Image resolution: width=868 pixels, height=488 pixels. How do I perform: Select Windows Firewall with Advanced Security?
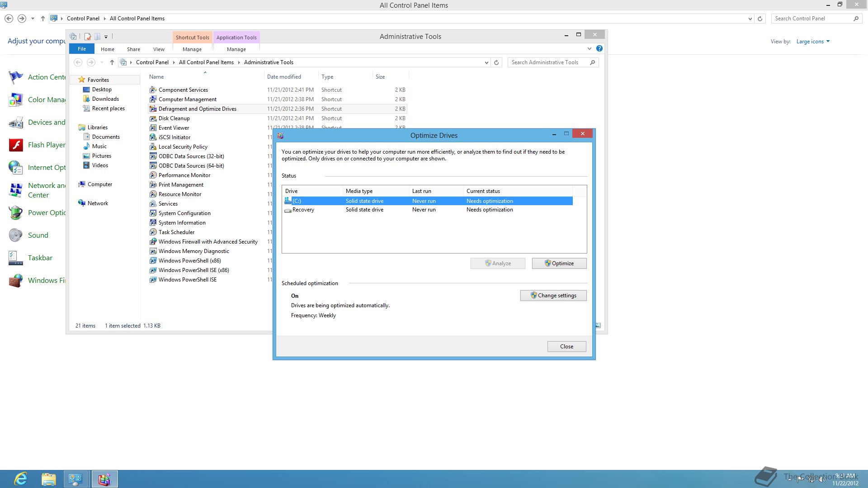click(208, 242)
